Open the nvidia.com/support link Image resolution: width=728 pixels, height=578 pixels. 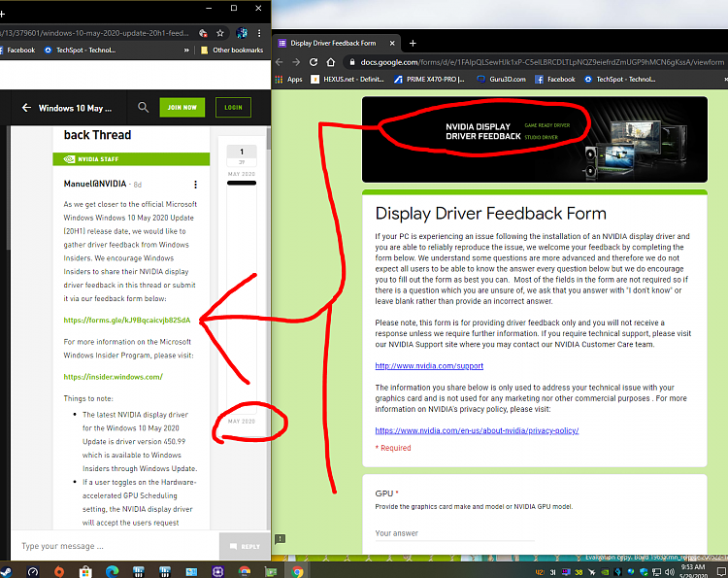[x=429, y=366]
